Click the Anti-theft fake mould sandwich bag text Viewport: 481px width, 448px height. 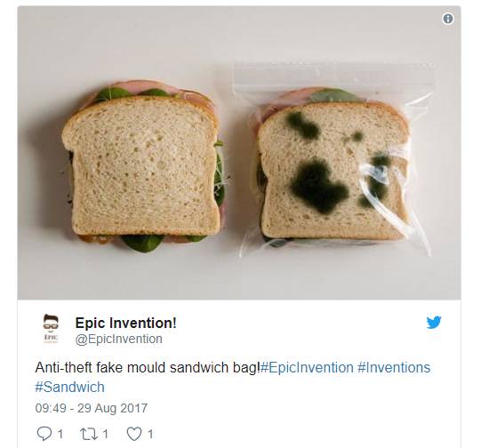148,367
